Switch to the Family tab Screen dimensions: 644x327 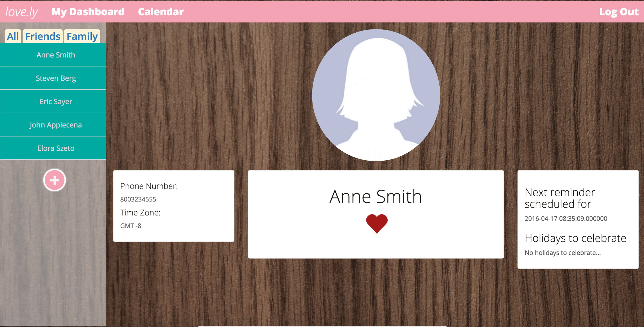pyautogui.click(x=82, y=36)
